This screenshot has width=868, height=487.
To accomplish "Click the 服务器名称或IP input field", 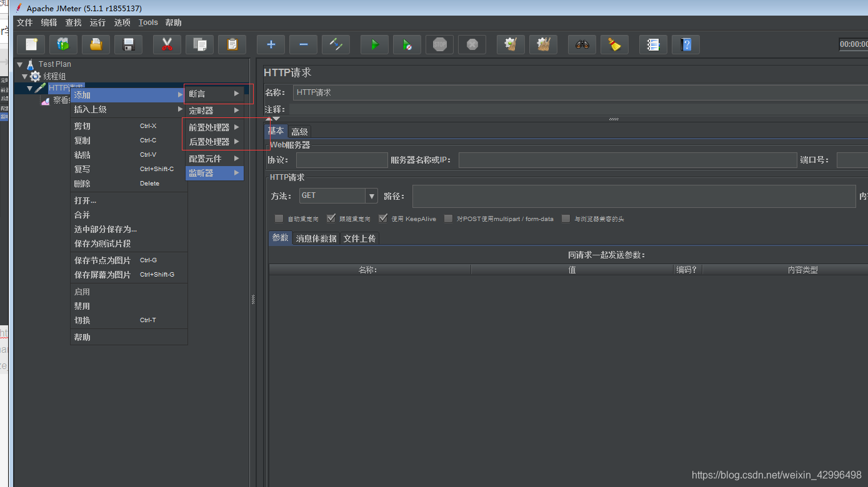I will pos(627,160).
